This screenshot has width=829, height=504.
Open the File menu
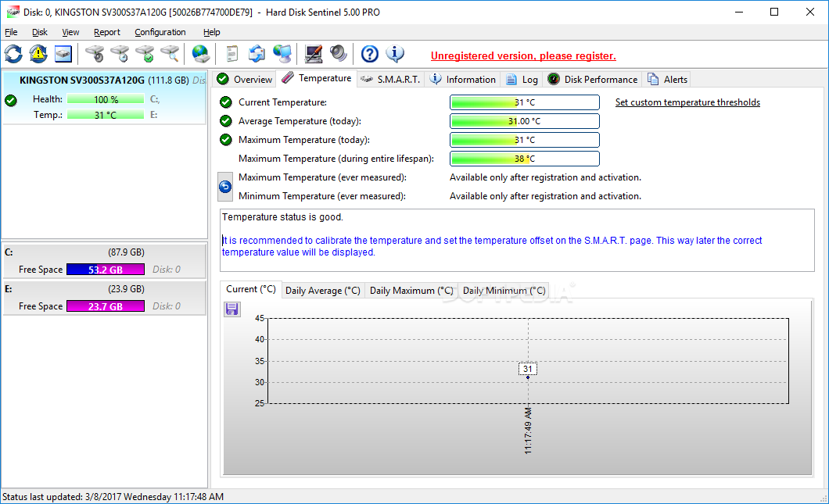(11, 32)
